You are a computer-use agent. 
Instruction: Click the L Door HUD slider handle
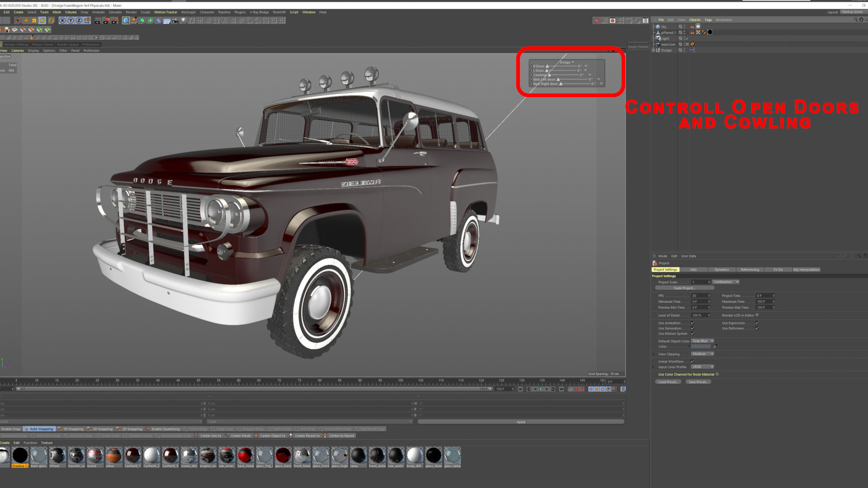pos(547,70)
